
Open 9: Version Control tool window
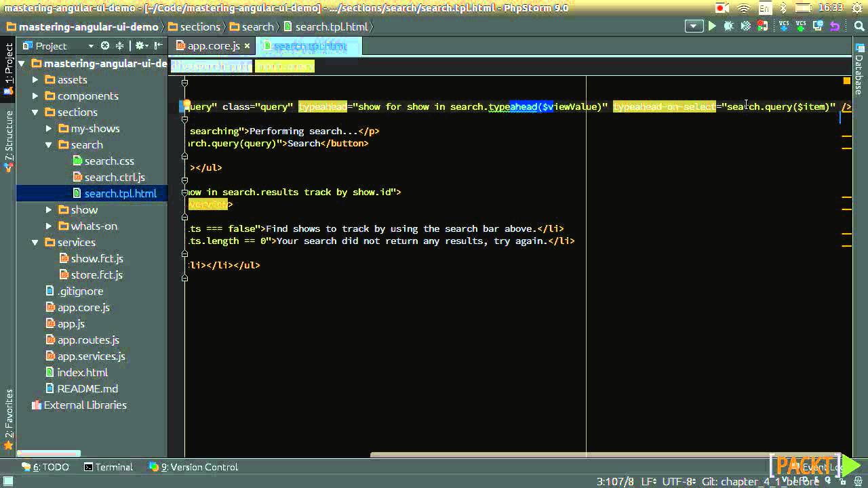click(194, 467)
